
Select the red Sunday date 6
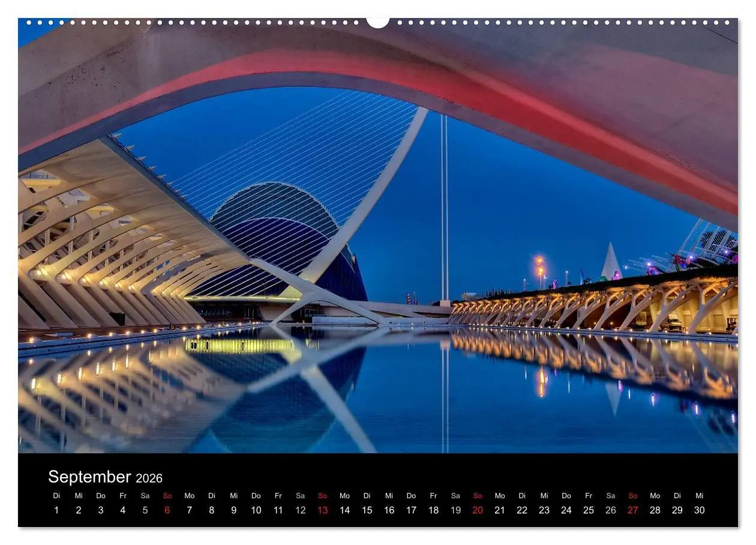tap(166, 510)
